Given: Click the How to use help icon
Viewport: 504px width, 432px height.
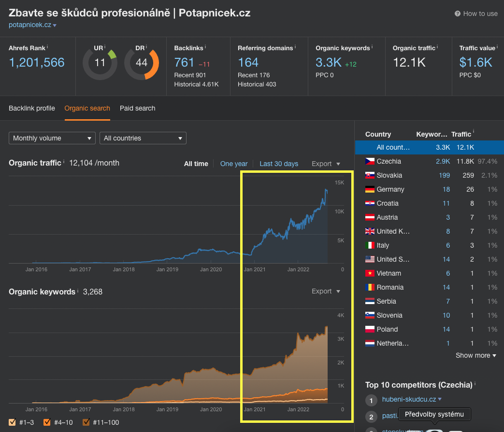Looking at the screenshot, I should point(458,14).
